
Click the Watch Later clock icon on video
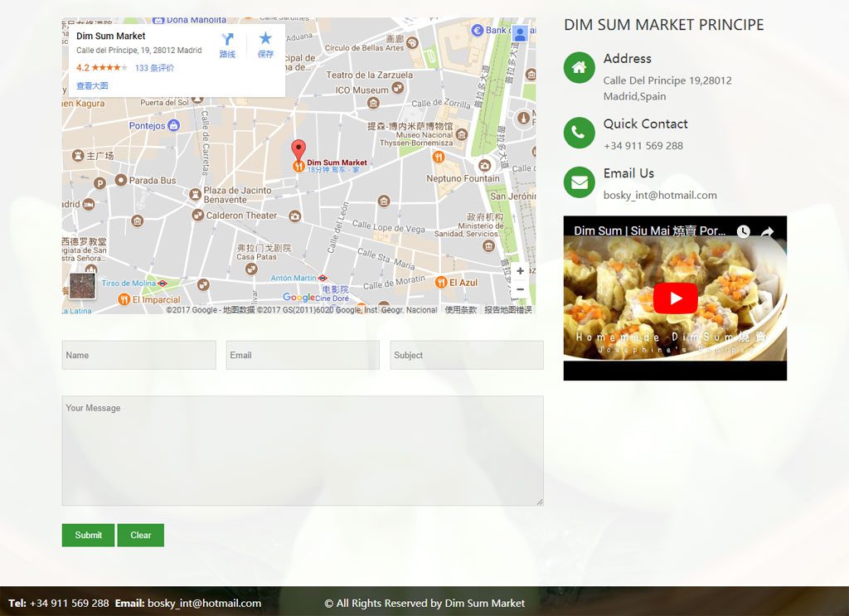point(744,231)
